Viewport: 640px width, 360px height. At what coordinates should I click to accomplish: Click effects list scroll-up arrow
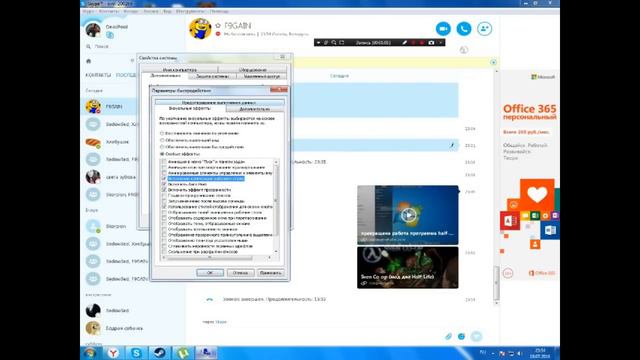[276, 162]
